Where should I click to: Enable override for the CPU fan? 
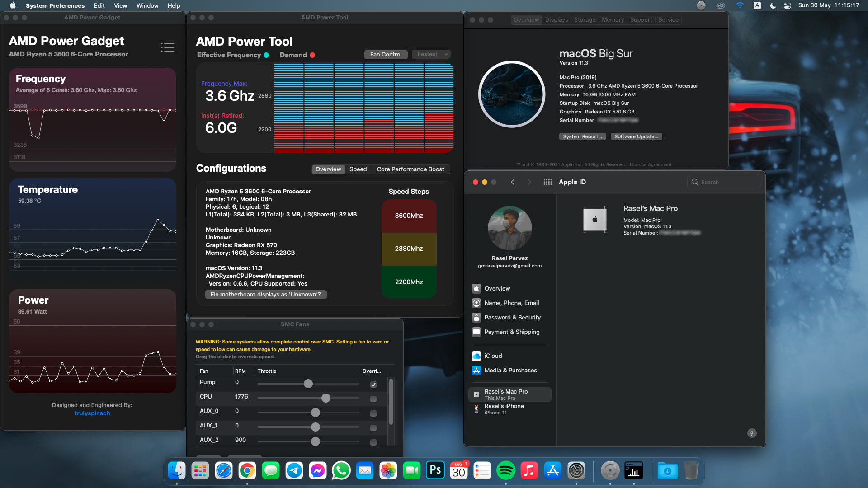point(373,399)
